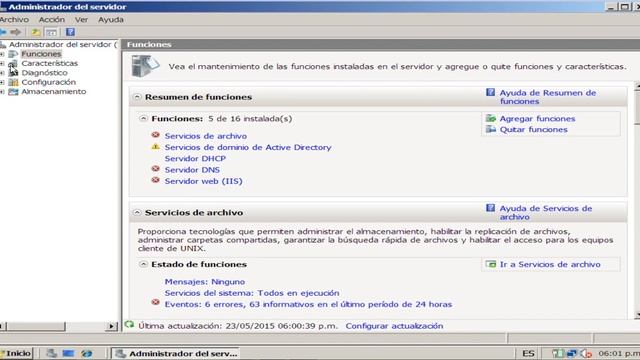Click the red error icon beside Eventos
Viewport: 640px width, 360px height.
click(x=156, y=302)
